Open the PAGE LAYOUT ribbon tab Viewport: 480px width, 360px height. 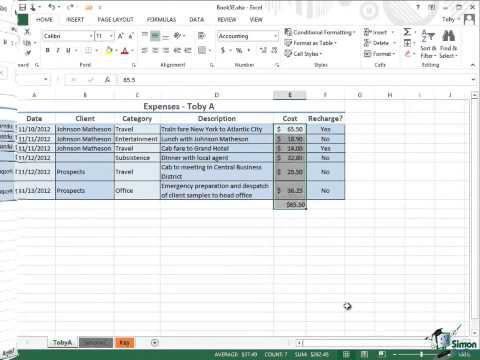pyautogui.click(x=115, y=20)
